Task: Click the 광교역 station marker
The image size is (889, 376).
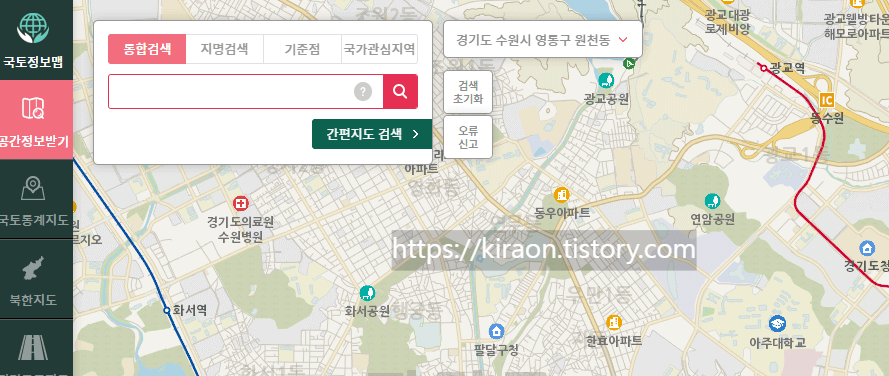Action: click(x=763, y=68)
